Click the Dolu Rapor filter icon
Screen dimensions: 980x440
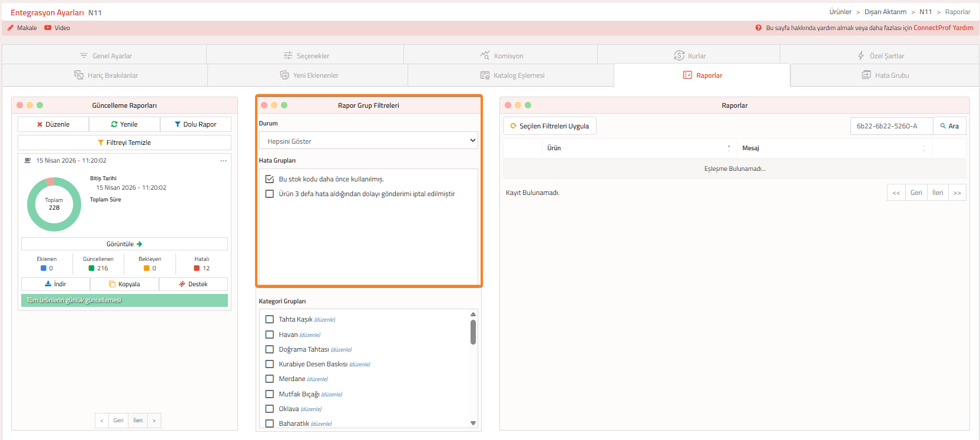[177, 124]
